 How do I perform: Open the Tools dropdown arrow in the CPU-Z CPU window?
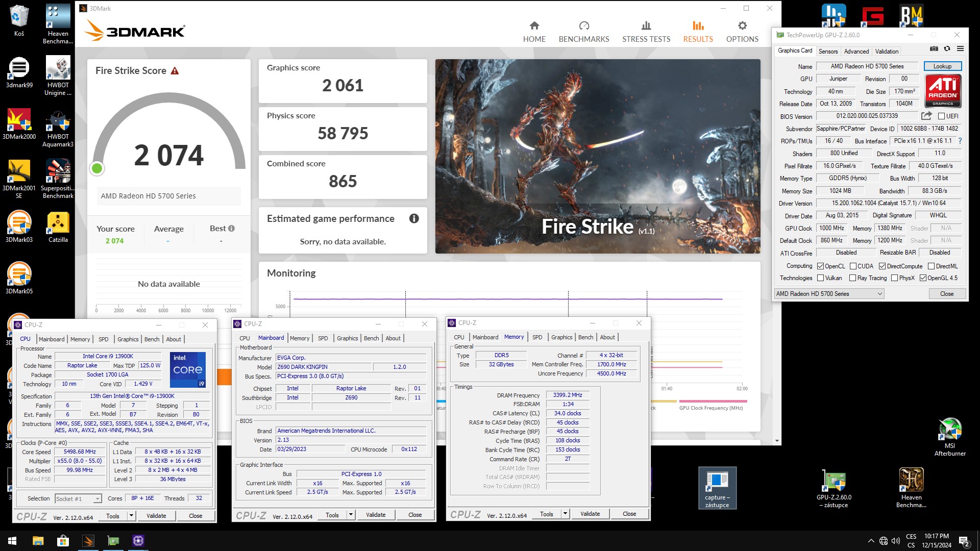131,516
